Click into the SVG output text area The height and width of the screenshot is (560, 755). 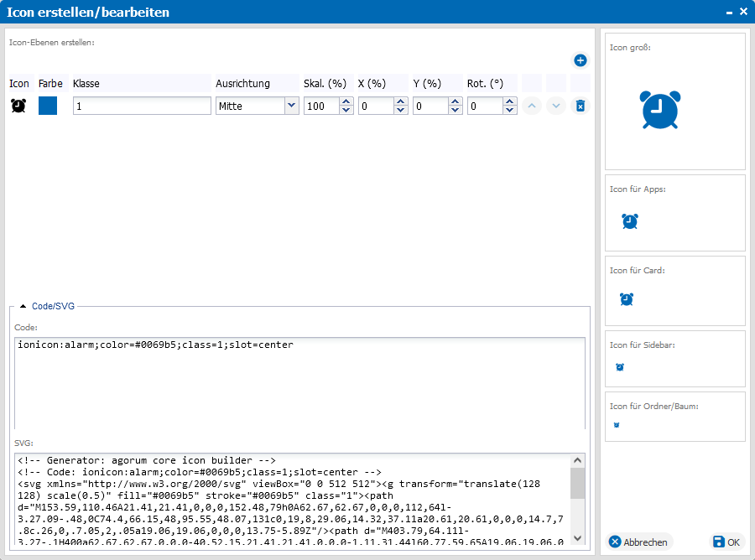[292, 499]
